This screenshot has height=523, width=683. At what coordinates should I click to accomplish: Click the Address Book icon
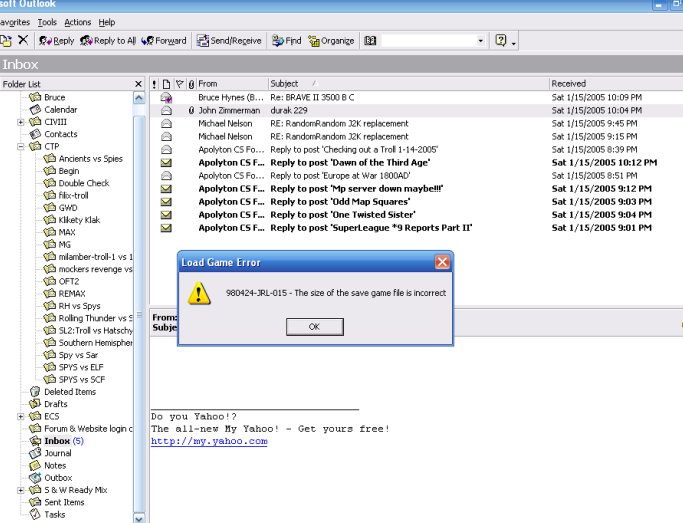tap(370, 41)
